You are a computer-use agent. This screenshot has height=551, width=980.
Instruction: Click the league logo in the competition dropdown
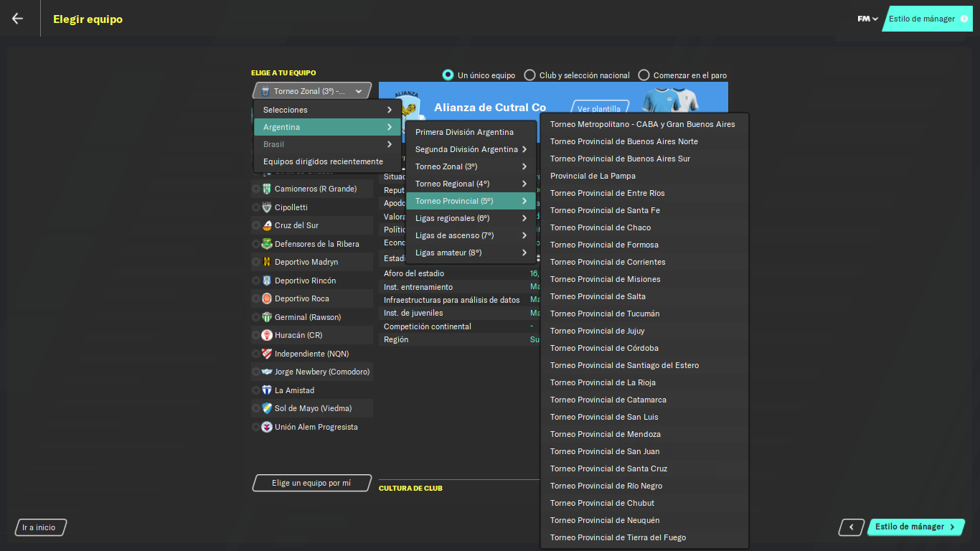265,91
